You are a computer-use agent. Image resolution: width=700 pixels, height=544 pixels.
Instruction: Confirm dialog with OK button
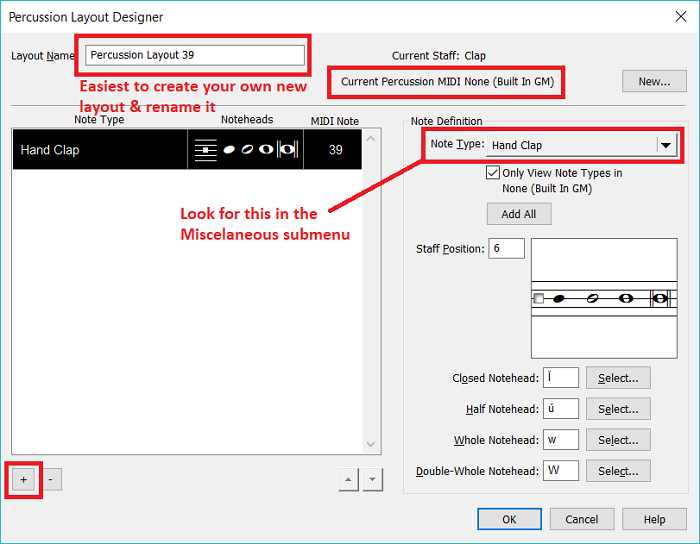(x=509, y=519)
